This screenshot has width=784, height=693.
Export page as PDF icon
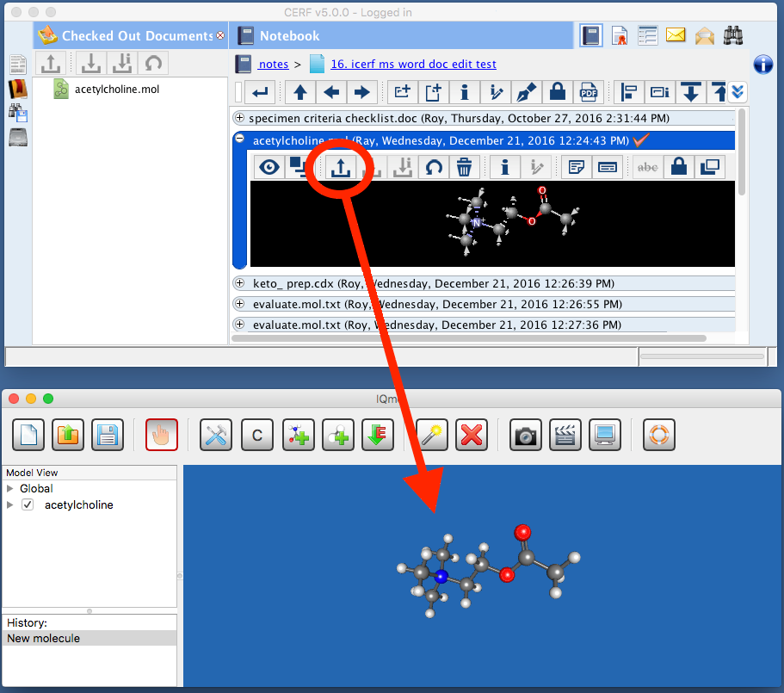589,92
